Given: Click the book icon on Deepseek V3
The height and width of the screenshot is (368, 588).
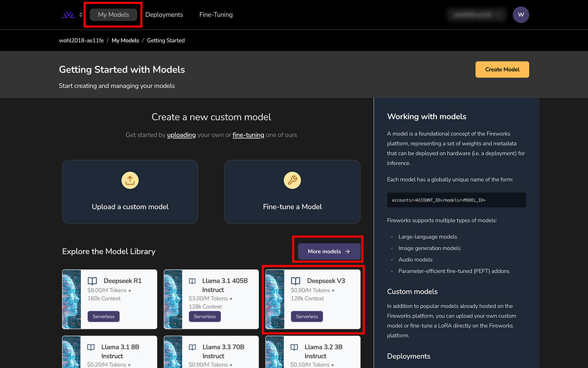Looking at the screenshot, I should [x=296, y=281].
